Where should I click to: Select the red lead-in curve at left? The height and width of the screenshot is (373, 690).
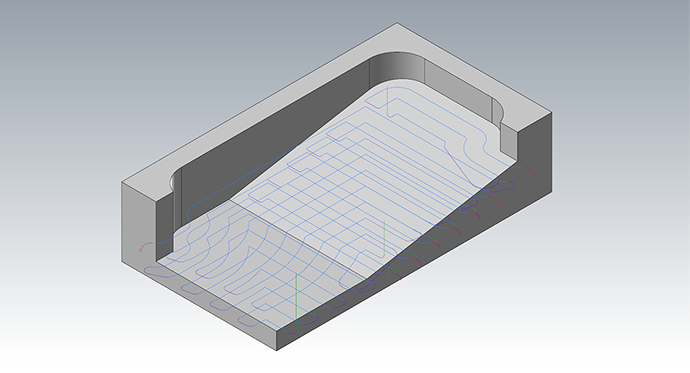(x=145, y=246)
